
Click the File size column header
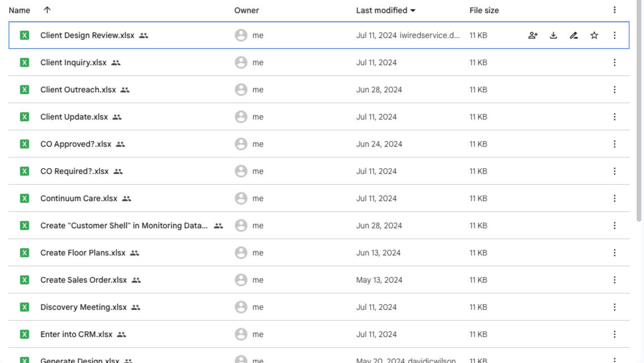tap(484, 10)
